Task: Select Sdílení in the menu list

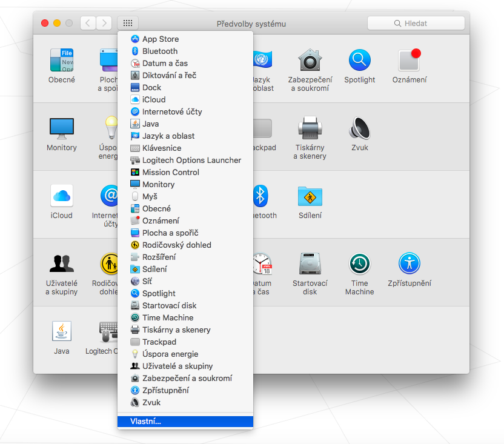Action: [x=185, y=269]
